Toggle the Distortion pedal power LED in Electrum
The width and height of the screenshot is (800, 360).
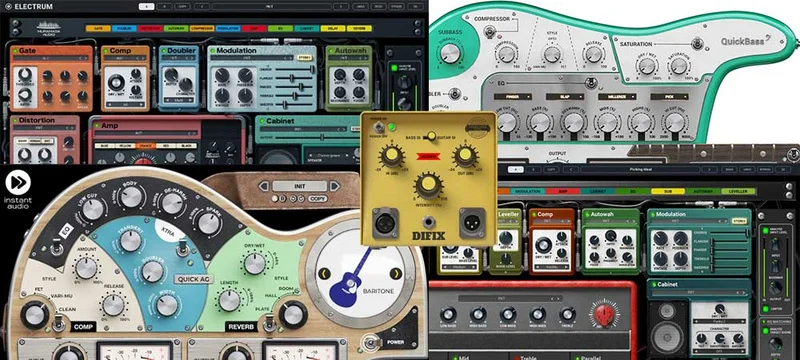(15, 120)
